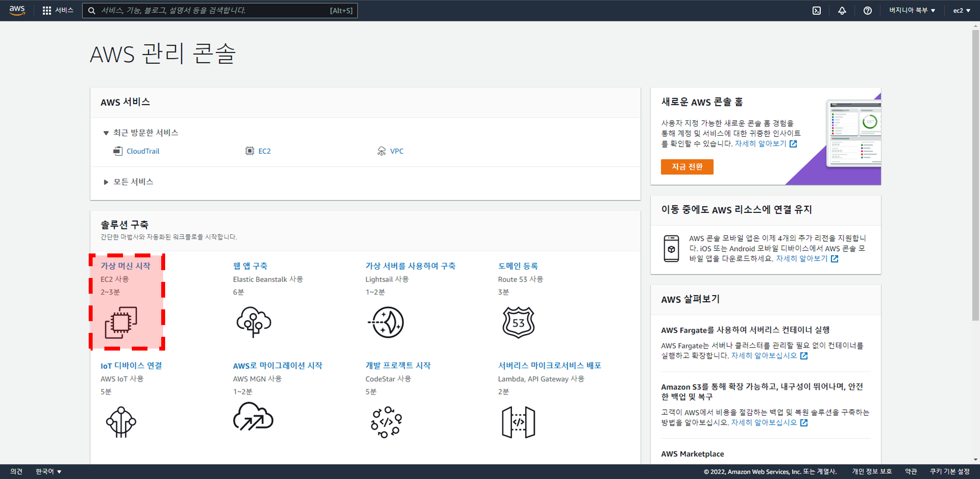The image size is (980, 479).
Task: Click the CodeStar project icon
Action: pyautogui.click(x=386, y=422)
